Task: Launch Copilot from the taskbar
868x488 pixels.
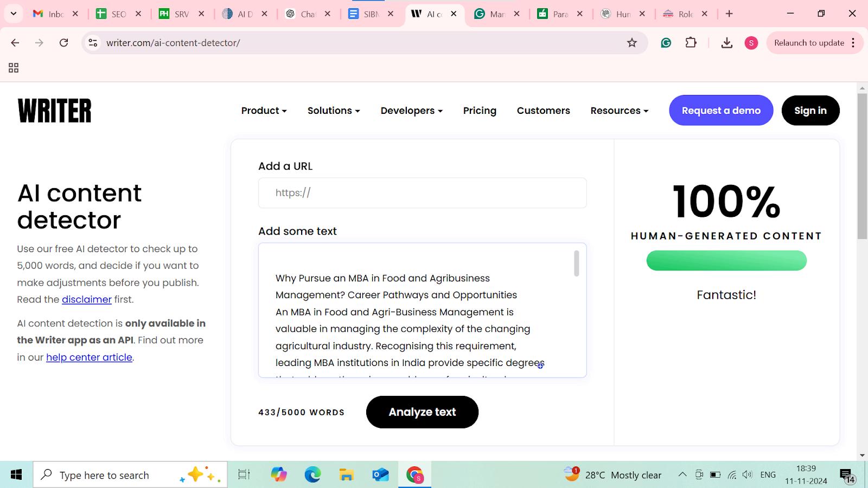Action: coord(279,475)
